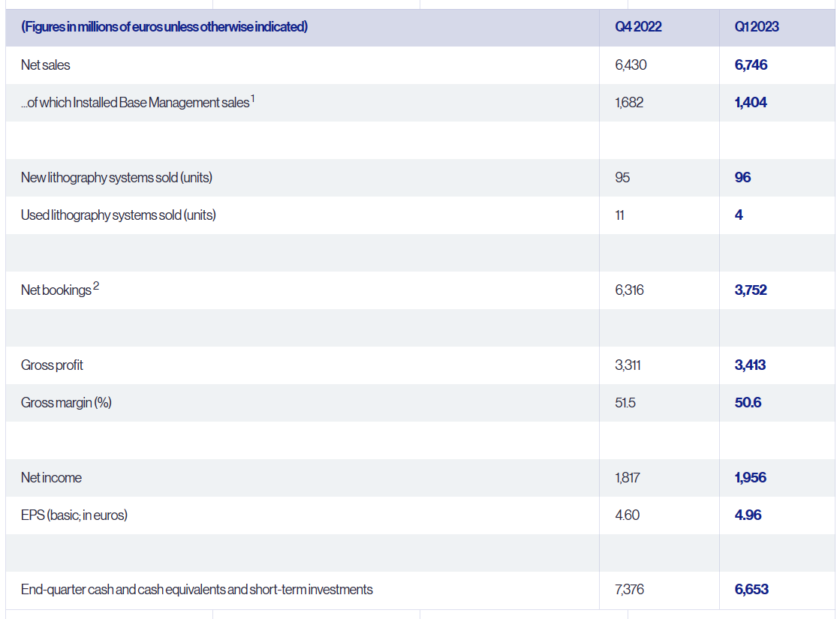Select the Net income row label
The image size is (840, 619).
[x=51, y=478]
